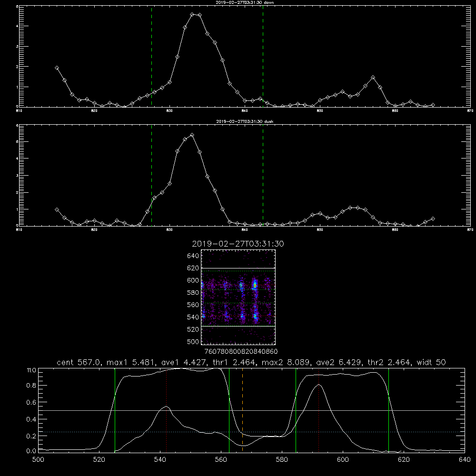Click x-axis label '520' on bottom plot

(99, 460)
